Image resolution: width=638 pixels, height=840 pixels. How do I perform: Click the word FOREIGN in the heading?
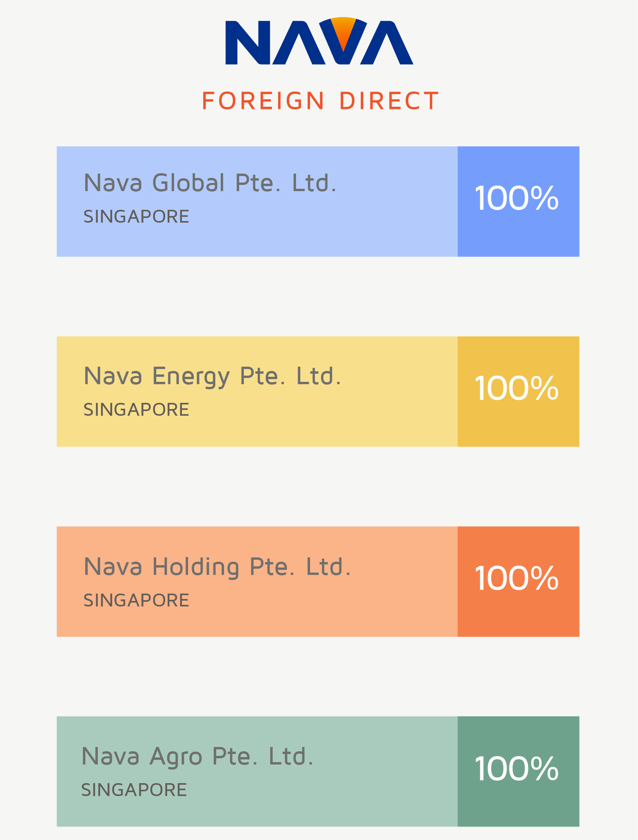263,101
